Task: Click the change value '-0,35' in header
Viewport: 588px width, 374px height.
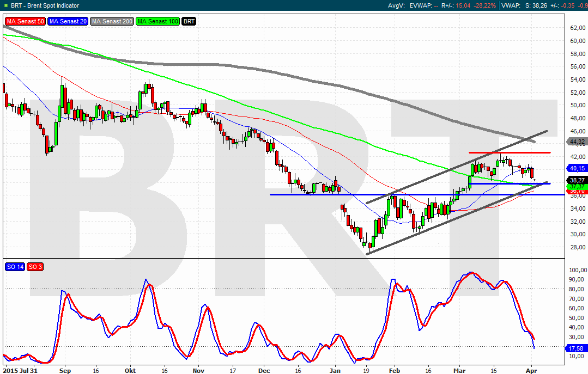Action: point(568,5)
